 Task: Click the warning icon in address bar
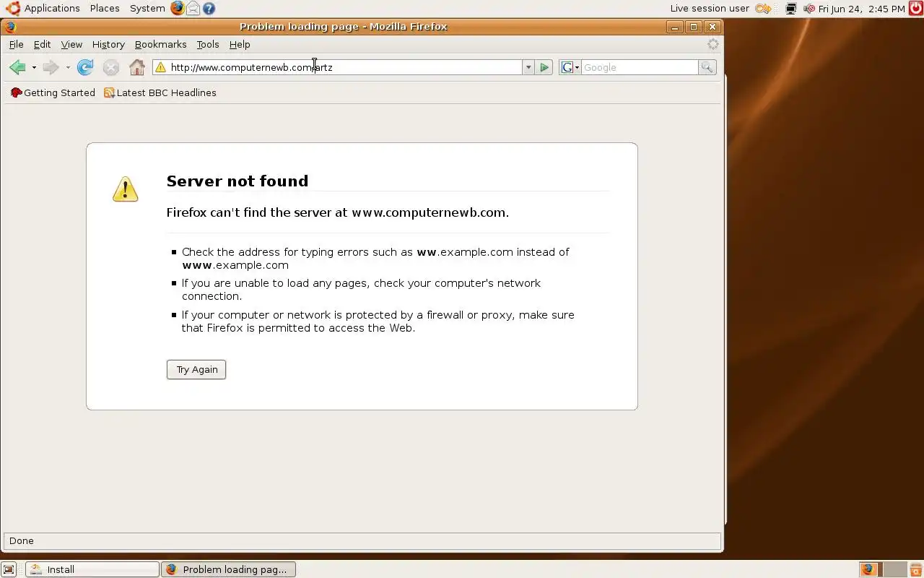(x=160, y=67)
